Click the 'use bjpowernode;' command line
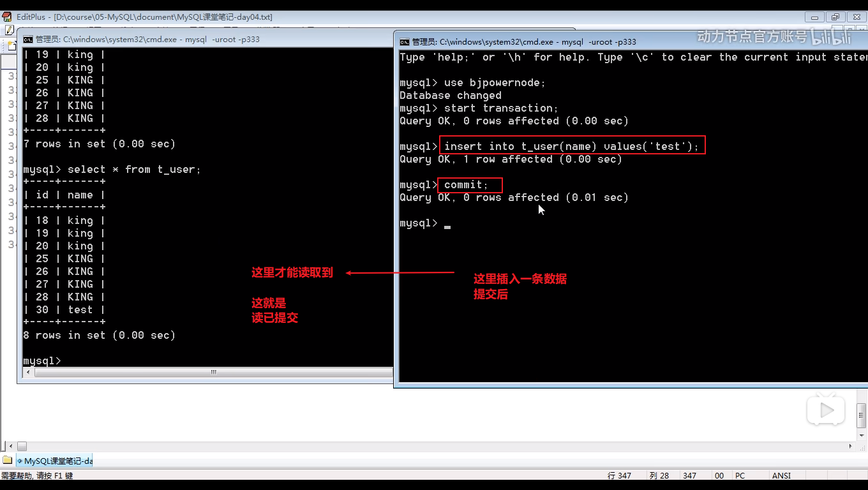 coord(473,82)
